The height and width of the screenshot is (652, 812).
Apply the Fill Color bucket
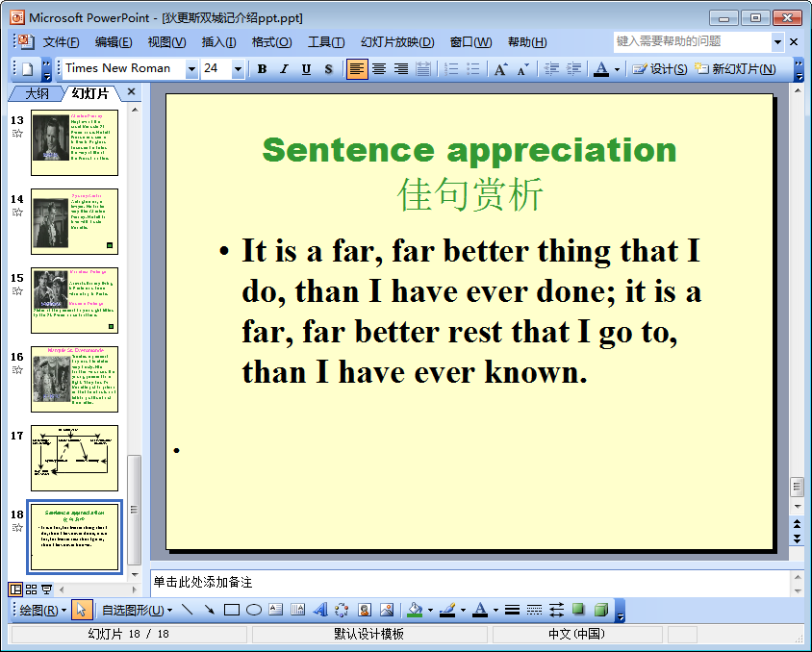click(415, 610)
